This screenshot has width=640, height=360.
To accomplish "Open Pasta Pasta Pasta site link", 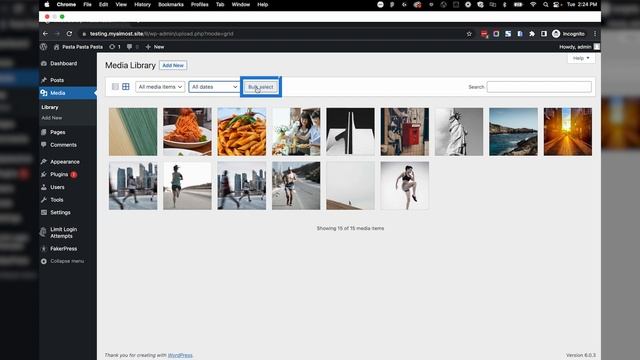I will (78, 47).
